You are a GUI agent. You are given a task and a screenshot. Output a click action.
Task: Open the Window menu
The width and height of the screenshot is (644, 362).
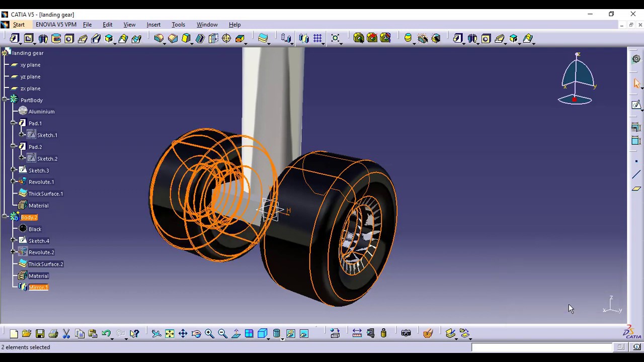207,25
